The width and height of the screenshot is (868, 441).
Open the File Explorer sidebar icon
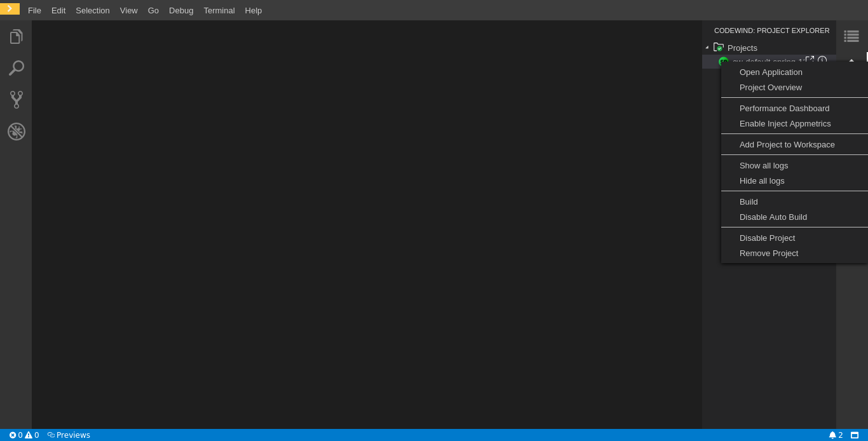[16, 36]
